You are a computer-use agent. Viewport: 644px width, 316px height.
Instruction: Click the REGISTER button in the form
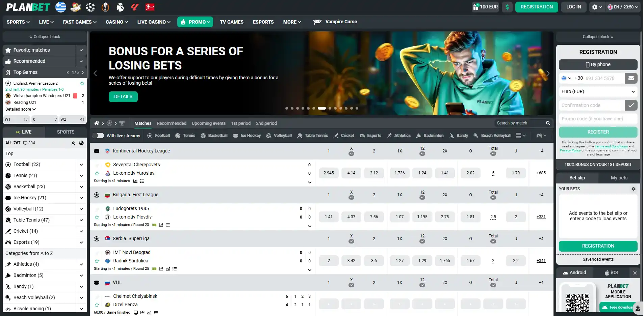(x=598, y=132)
